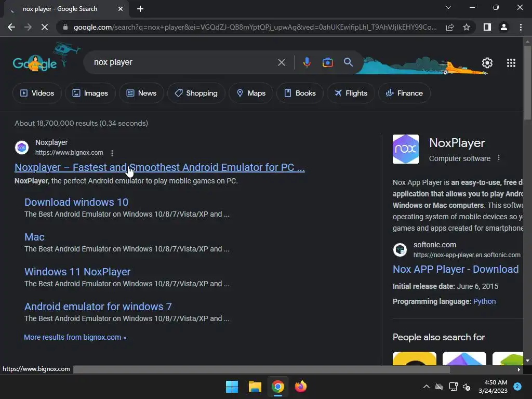Expand the tab search chevron
This screenshot has height=399, width=532.
448,7
